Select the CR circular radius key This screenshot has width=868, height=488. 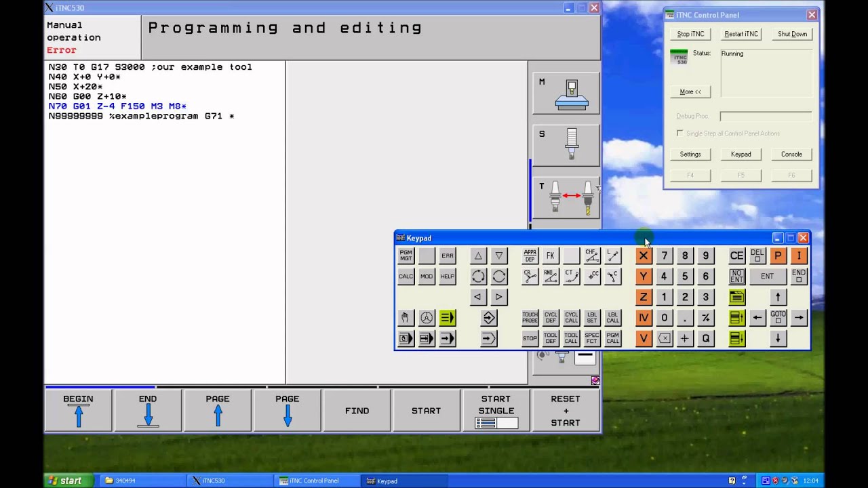click(530, 277)
